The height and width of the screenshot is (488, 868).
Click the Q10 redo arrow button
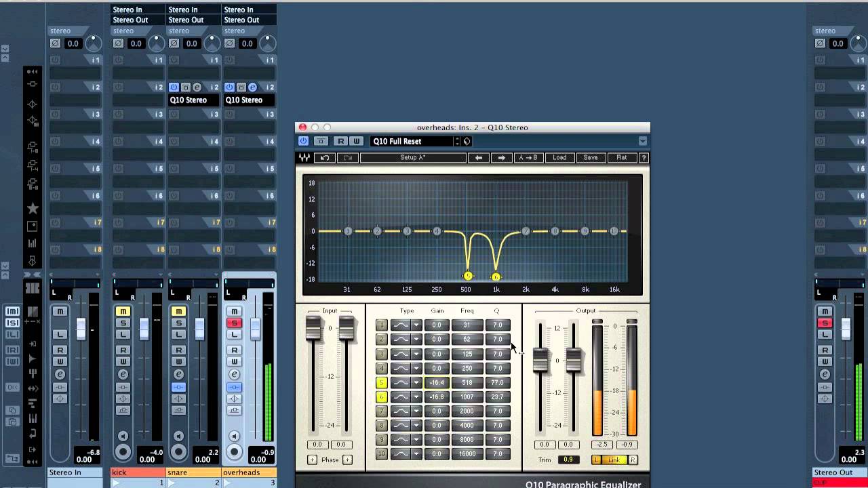click(348, 158)
